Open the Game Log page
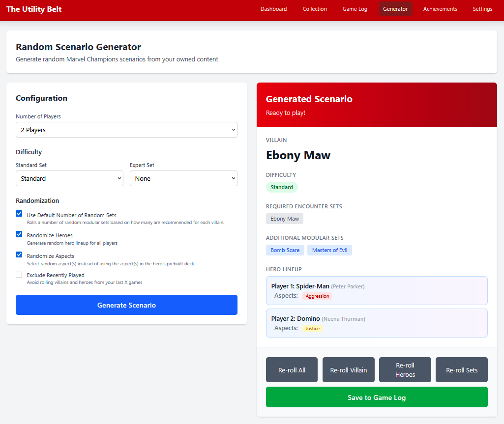Screen dimensions: 504x424 click(355, 9)
